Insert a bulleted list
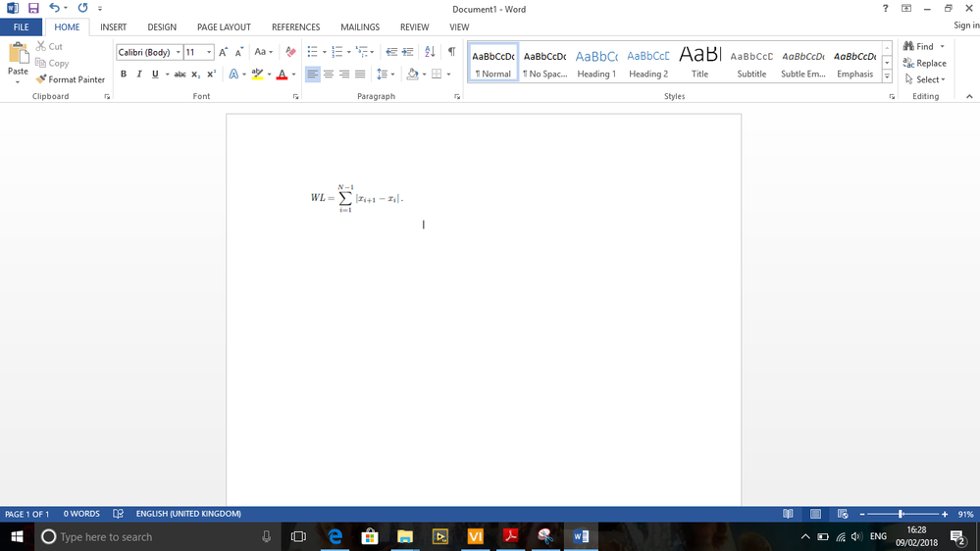The width and height of the screenshot is (980, 551). [313, 52]
